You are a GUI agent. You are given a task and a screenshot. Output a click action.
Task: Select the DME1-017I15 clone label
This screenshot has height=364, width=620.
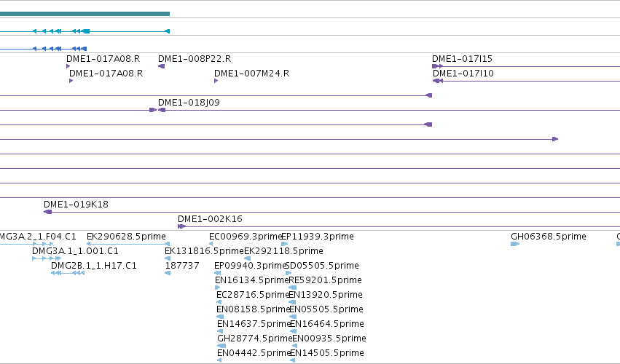tap(462, 59)
